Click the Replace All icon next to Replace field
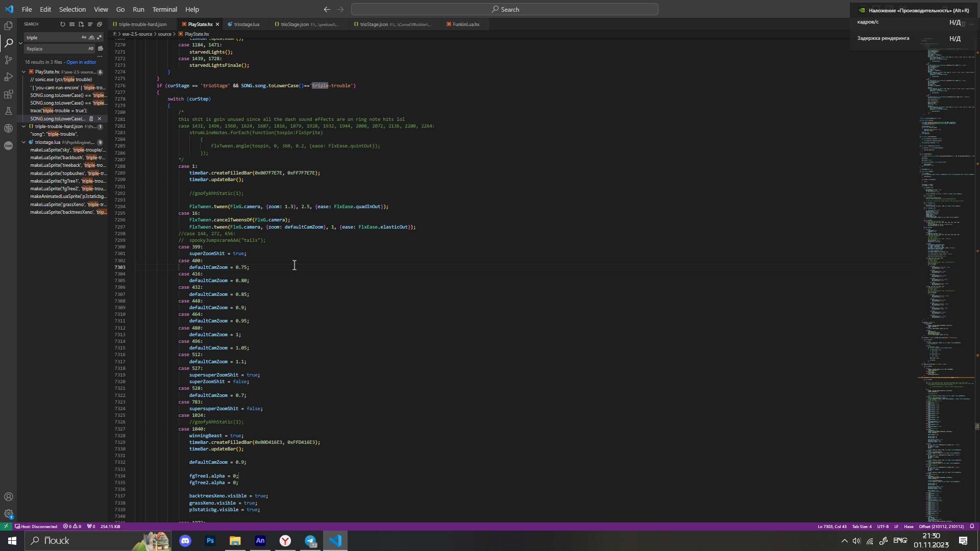This screenshot has width=980, height=551. click(x=100, y=48)
